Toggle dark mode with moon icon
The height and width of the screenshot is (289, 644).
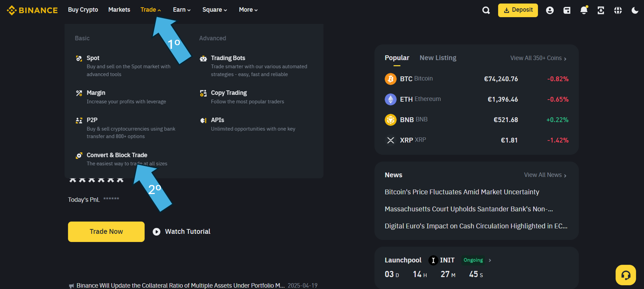[635, 10]
